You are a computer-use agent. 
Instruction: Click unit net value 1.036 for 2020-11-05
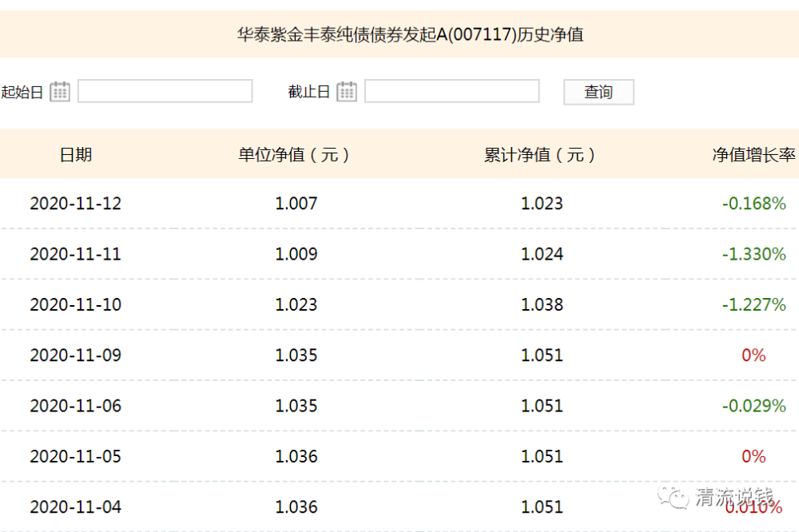[296, 456]
